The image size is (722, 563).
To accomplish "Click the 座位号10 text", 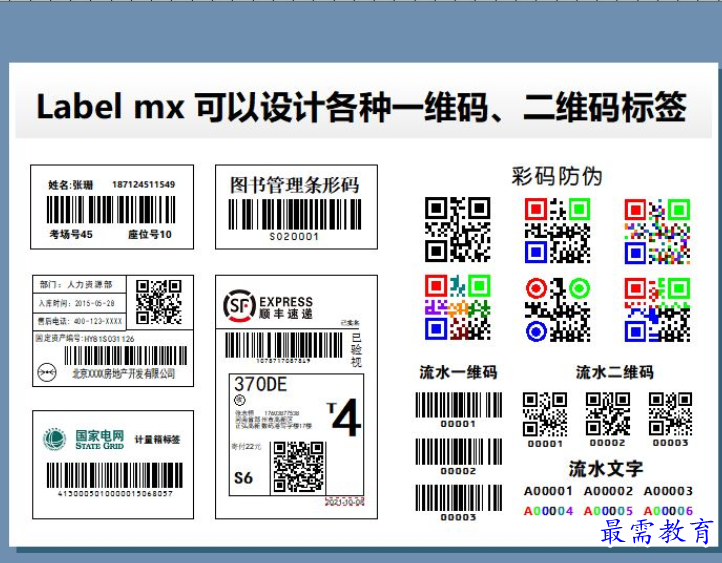I will [x=150, y=234].
